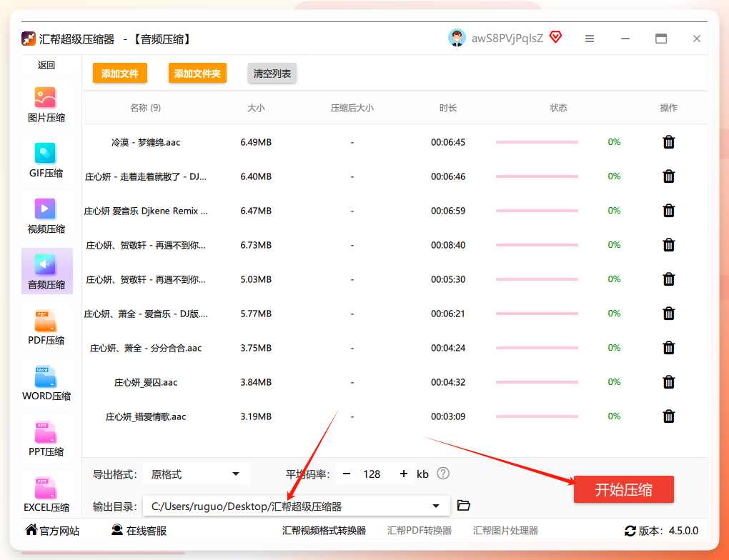Delete the 冷漠 - 梦缠绵.aac file
Viewport: 729px width, 560px height.
668,142
